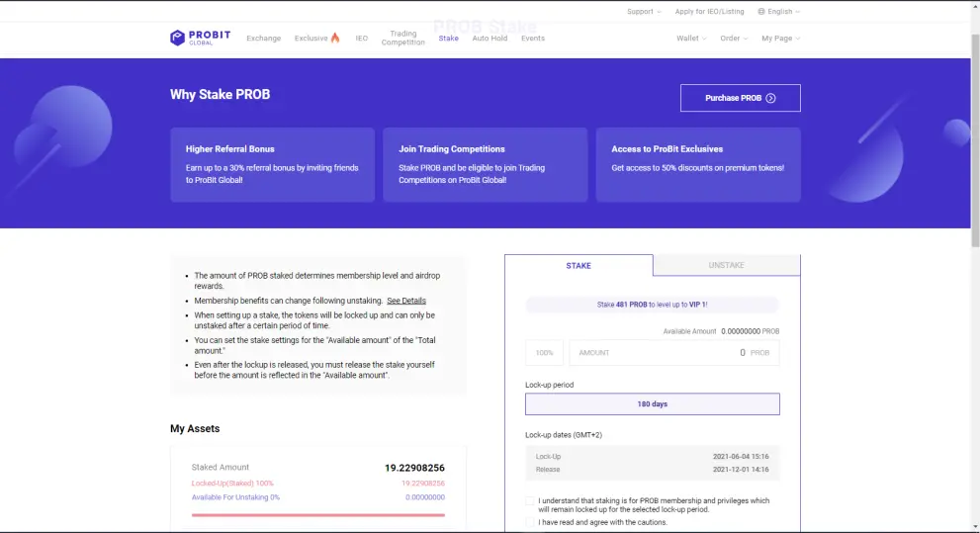Go to the Events page
980x533 pixels.
532,39
